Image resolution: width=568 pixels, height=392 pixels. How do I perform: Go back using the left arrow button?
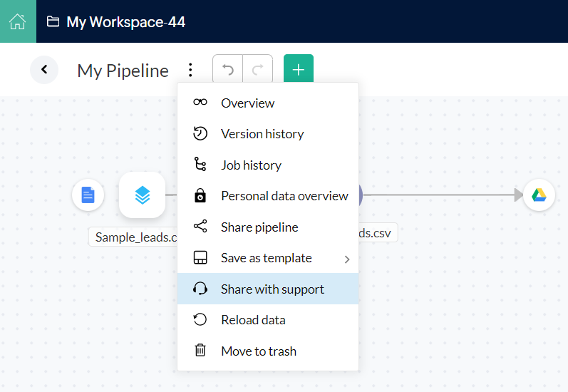pos(44,70)
